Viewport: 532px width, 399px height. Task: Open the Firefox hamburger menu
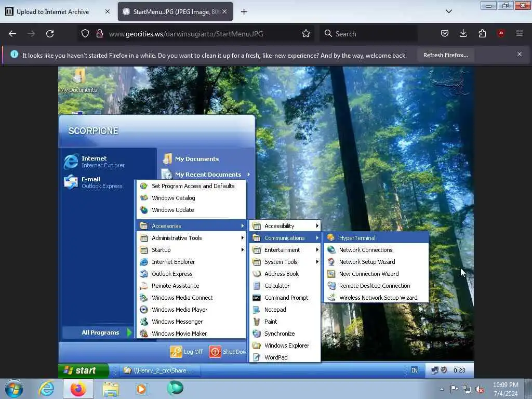click(x=519, y=33)
